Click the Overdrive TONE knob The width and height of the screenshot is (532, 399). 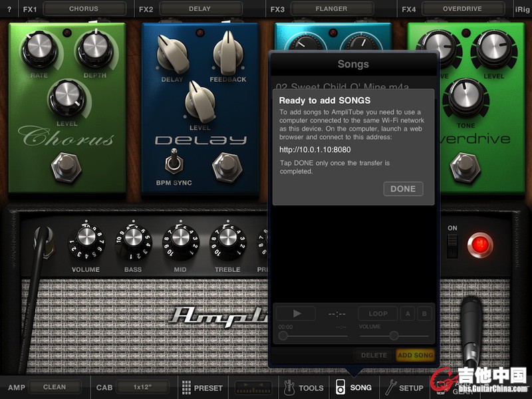tap(466, 98)
